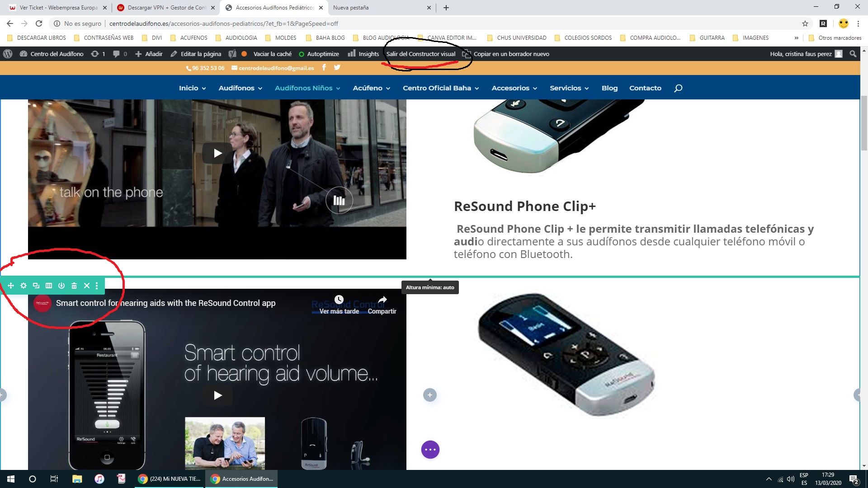Screen dimensions: 868x488
Task: Reload the page in Chrome
Action: pyautogui.click(x=39, y=23)
